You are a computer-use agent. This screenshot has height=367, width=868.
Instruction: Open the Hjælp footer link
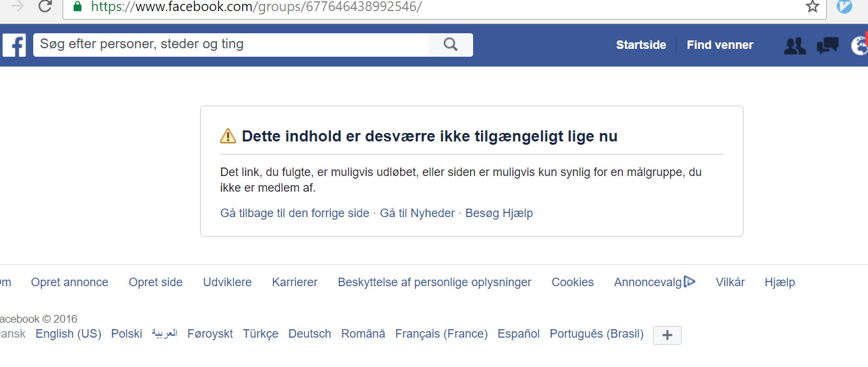coord(780,282)
